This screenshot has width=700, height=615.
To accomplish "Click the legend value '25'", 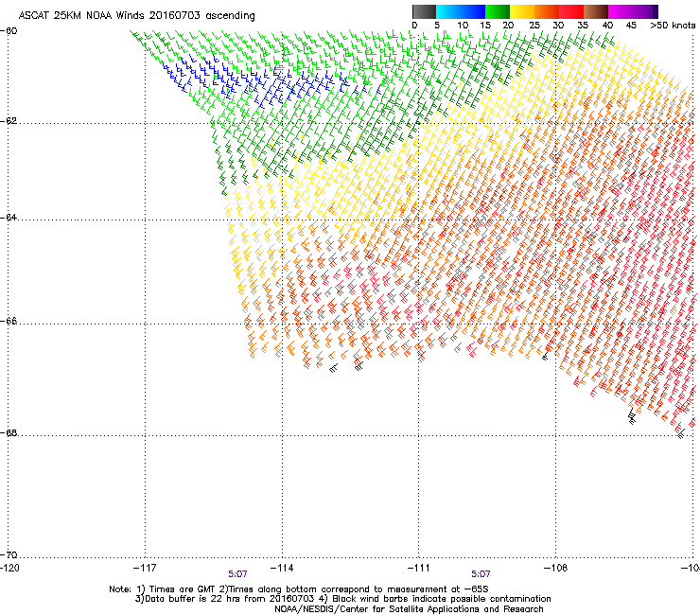I will pos(534,26).
